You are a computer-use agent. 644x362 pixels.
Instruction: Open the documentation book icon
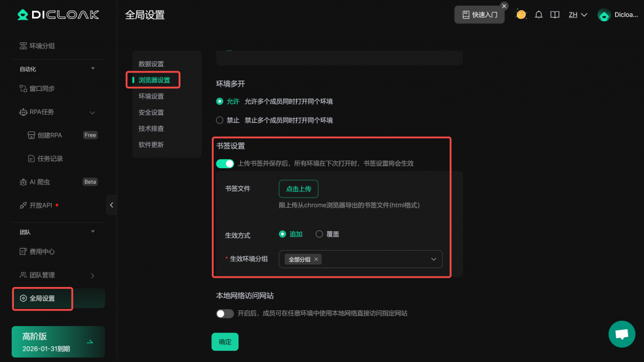(x=555, y=15)
